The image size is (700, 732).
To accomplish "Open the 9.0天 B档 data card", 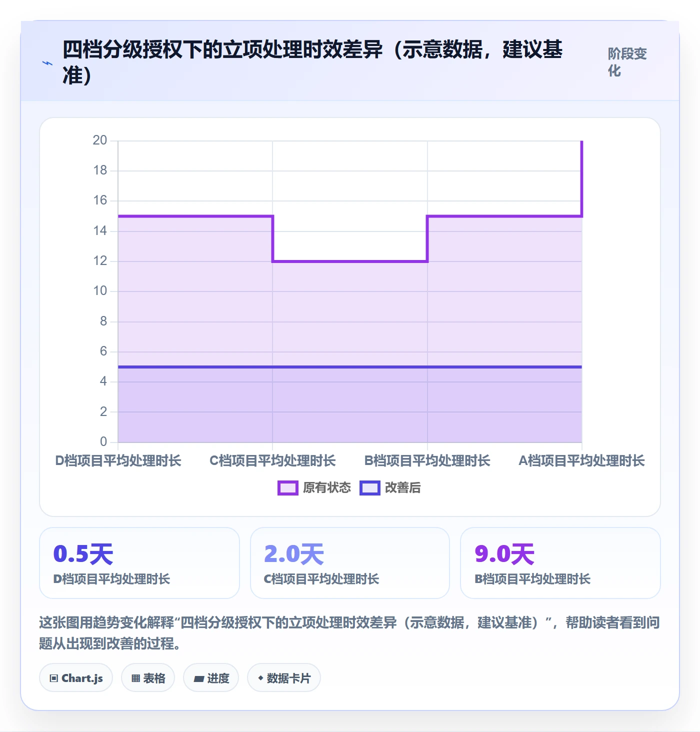I will 560,563.
